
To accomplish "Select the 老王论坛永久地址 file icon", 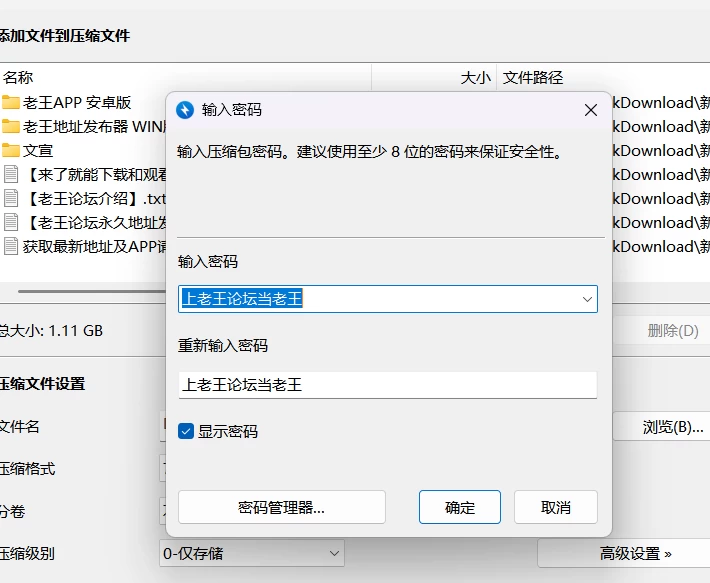I will tap(11, 222).
